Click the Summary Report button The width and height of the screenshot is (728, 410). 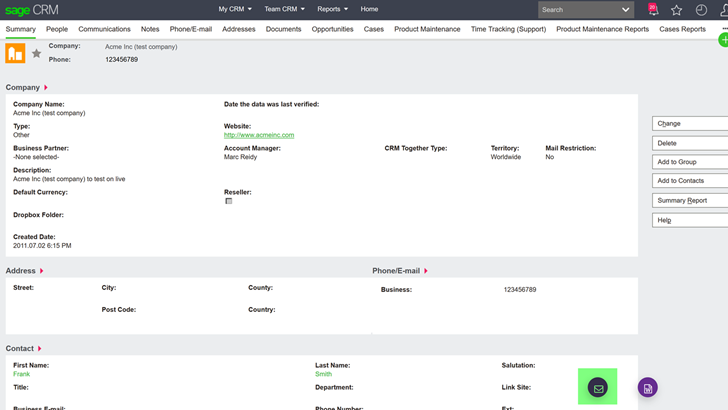[690, 201]
